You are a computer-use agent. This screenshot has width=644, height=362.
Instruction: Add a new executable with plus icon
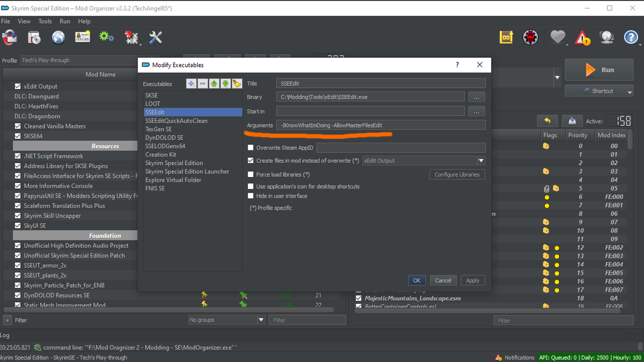(191, 84)
